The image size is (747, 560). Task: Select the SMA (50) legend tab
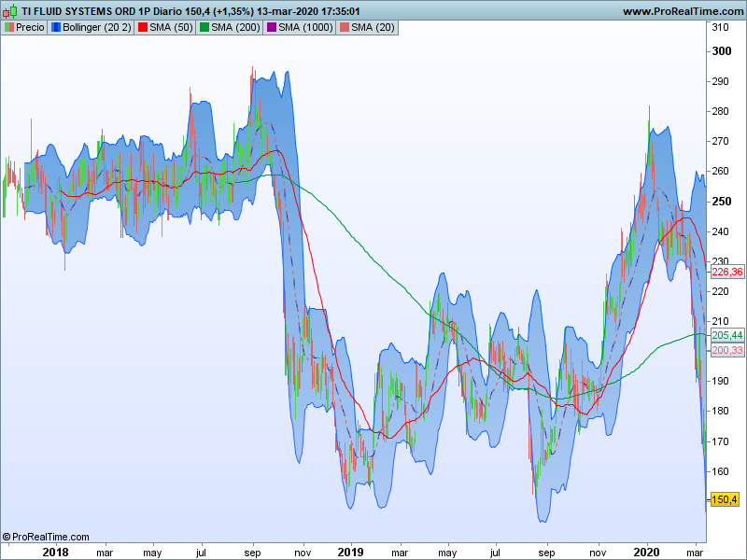(165, 28)
